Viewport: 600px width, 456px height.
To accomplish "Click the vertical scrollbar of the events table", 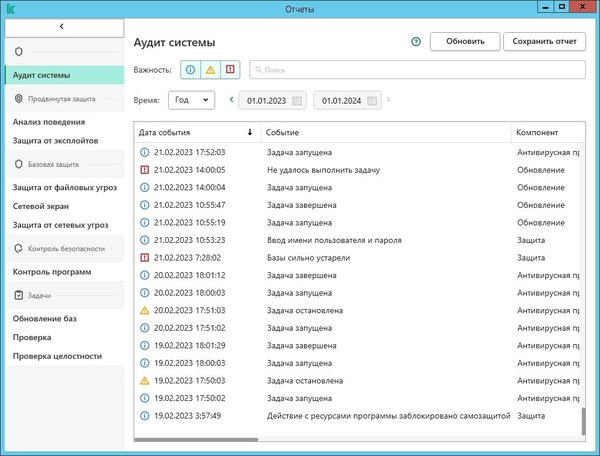I will point(583,420).
